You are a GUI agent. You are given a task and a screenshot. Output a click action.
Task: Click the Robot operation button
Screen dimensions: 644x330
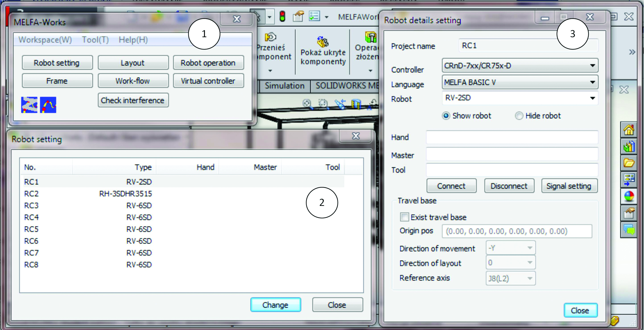click(208, 63)
